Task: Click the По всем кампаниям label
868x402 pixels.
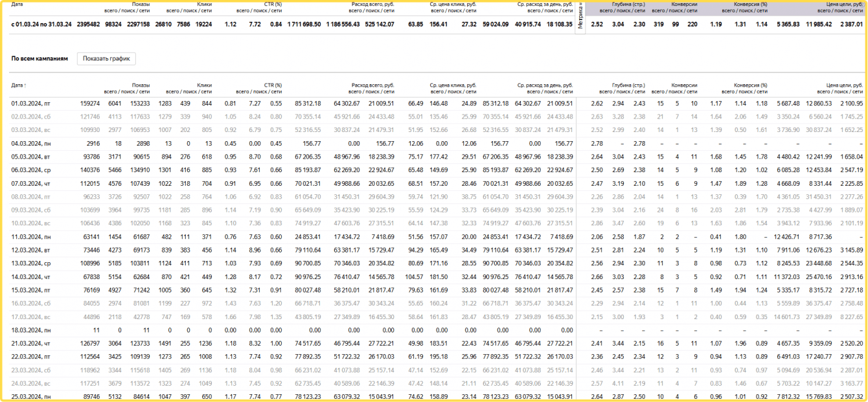Action: pos(40,58)
